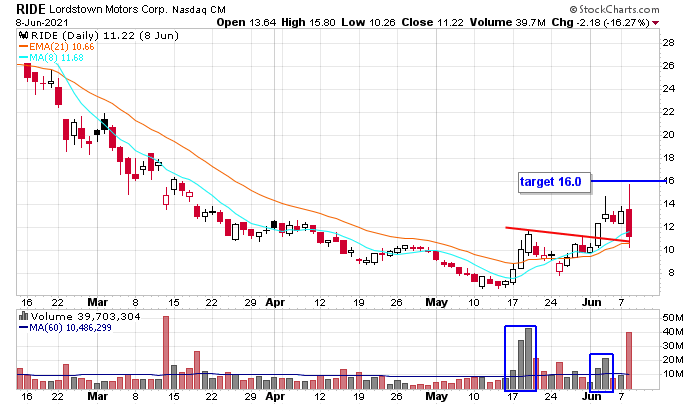Click the final red volume bar for 8 June
Viewport: 700px width, 405px height.
[629, 361]
